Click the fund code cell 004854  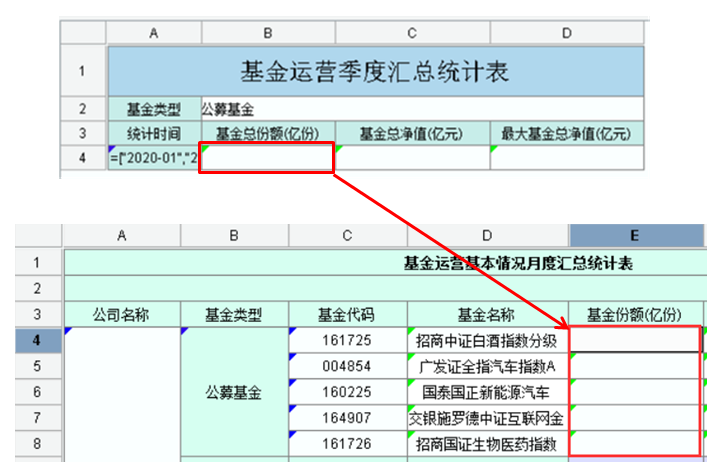[347, 366]
